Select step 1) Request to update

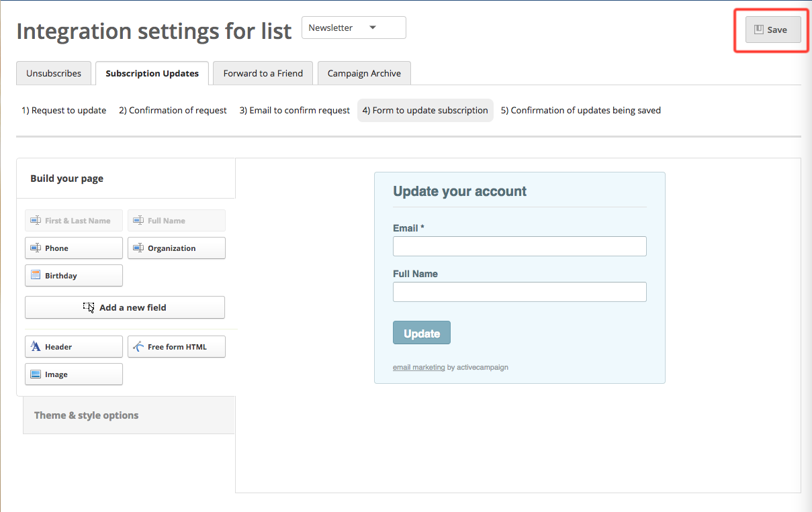click(64, 110)
